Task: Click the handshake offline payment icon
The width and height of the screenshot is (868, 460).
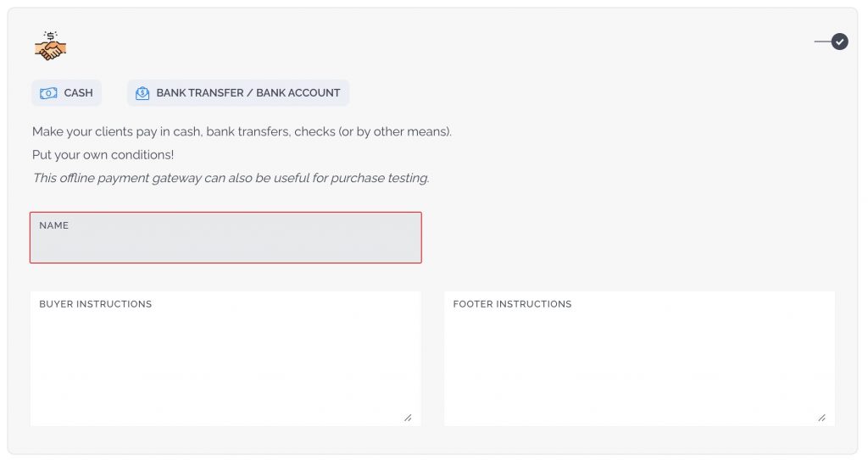Action: tap(50, 46)
